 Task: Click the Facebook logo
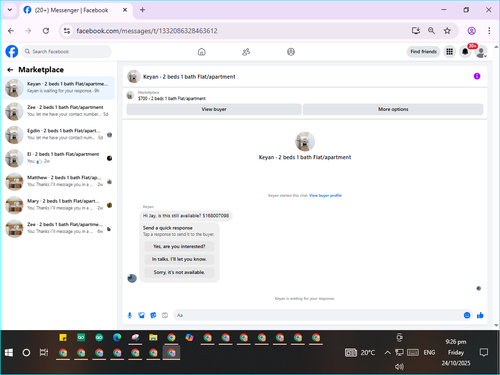(x=12, y=52)
